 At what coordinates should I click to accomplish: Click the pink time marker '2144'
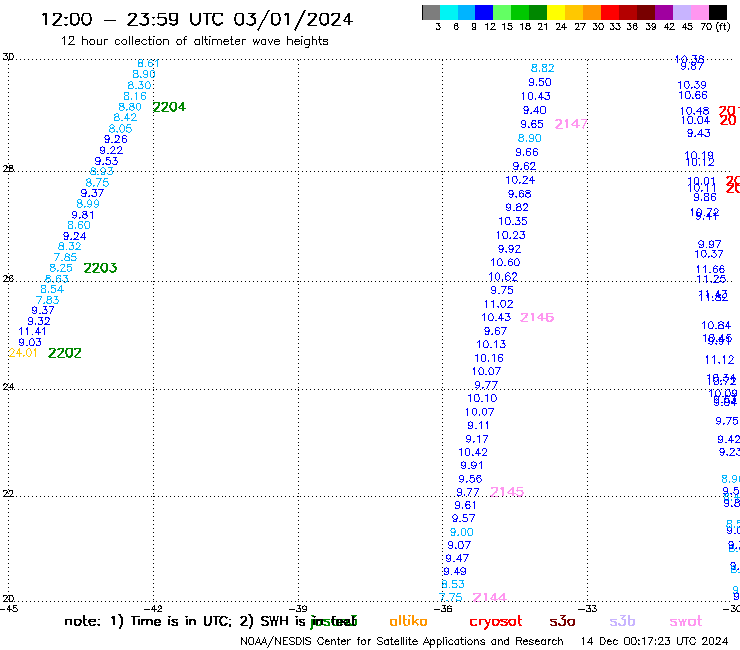point(489,598)
